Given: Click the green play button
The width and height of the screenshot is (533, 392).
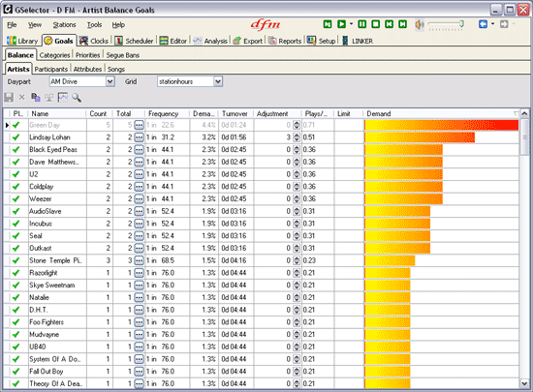Looking at the screenshot, I should [x=341, y=24].
